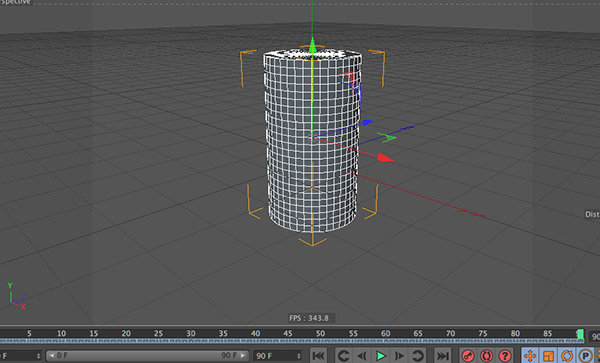Image resolution: width=600 pixels, height=363 pixels.
Task: Click frame 70 on the timeline ruler
Action: point(450,333)
